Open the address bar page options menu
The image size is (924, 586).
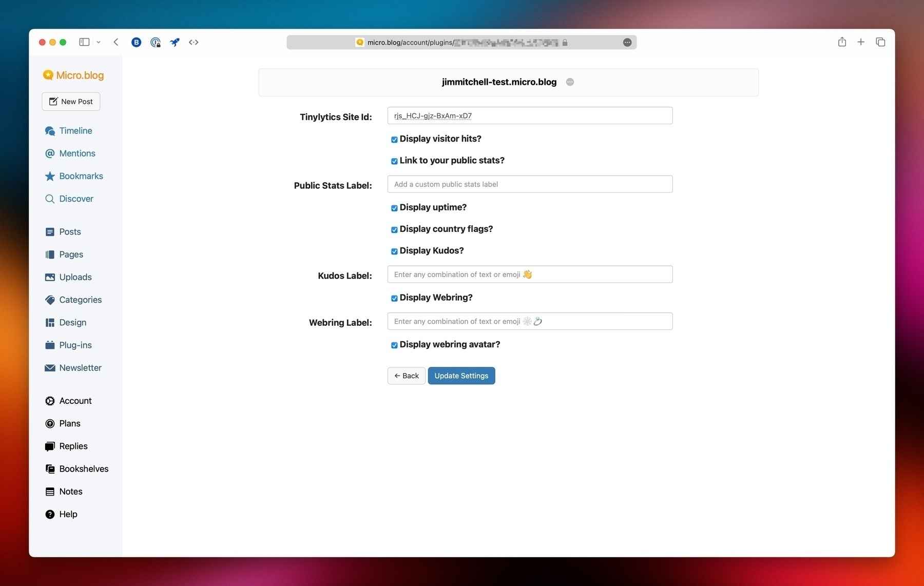[x=627, y=43]
